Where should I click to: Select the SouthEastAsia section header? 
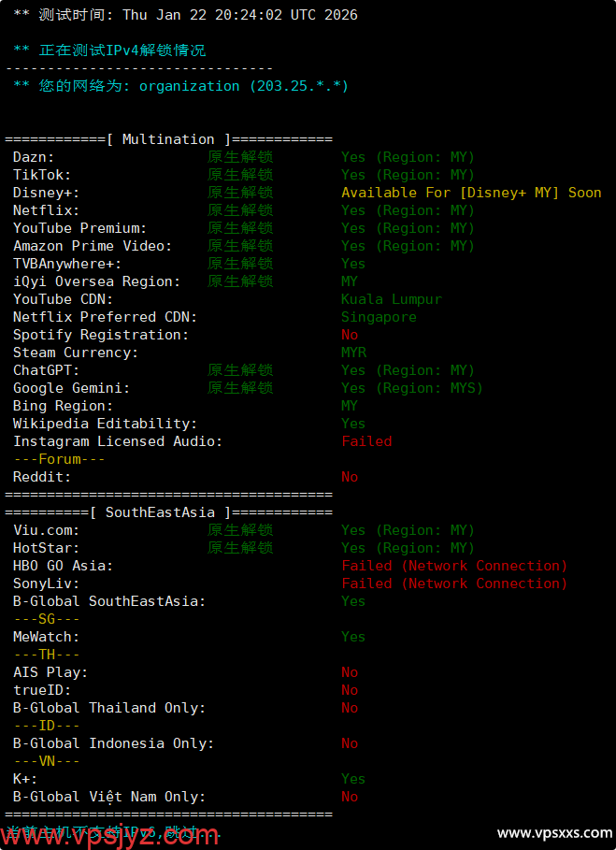point(168,512)
